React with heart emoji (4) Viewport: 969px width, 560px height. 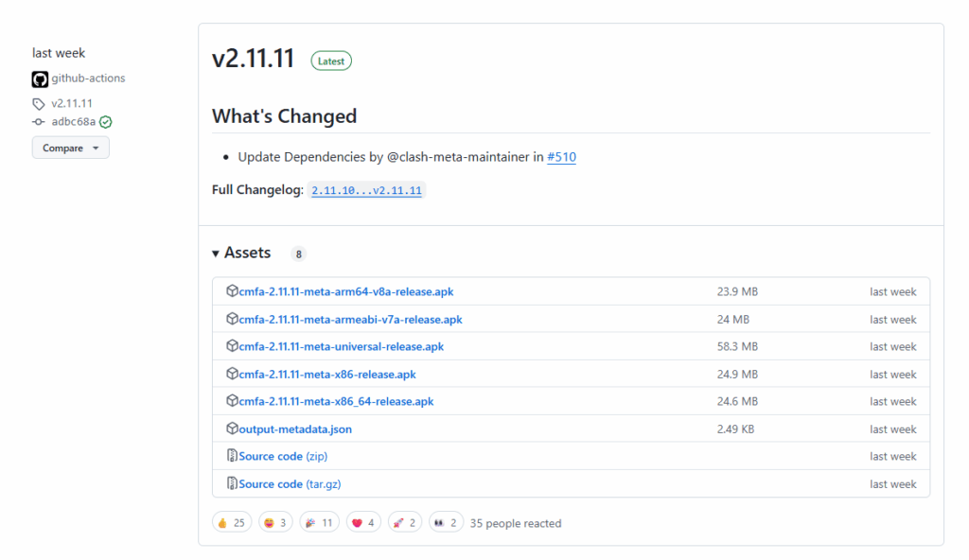[363, 523]
